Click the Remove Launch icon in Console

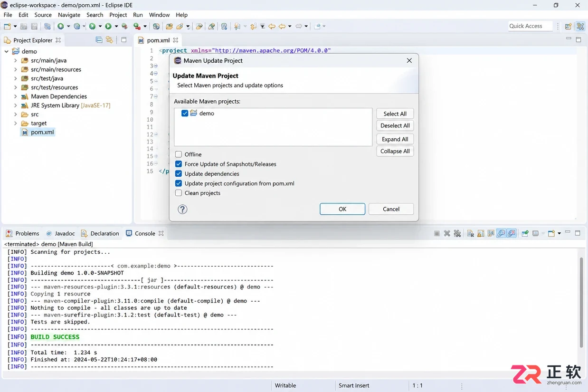tap(447, 233)
